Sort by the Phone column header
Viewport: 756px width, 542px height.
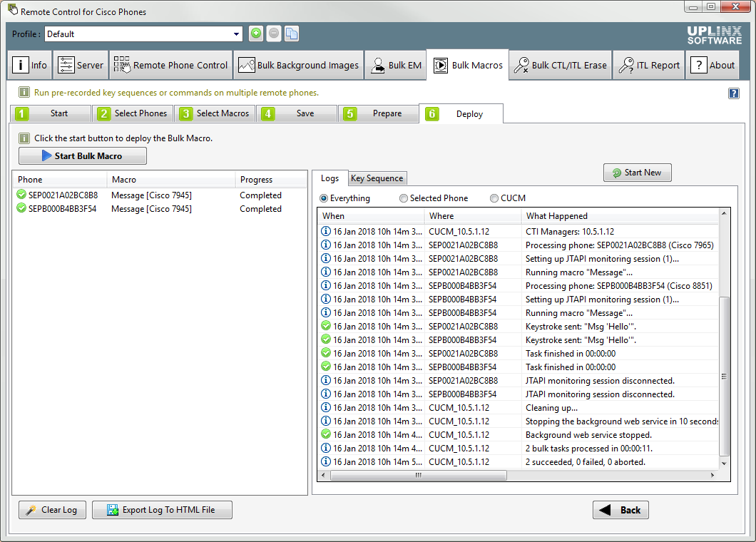pos(59,180)
